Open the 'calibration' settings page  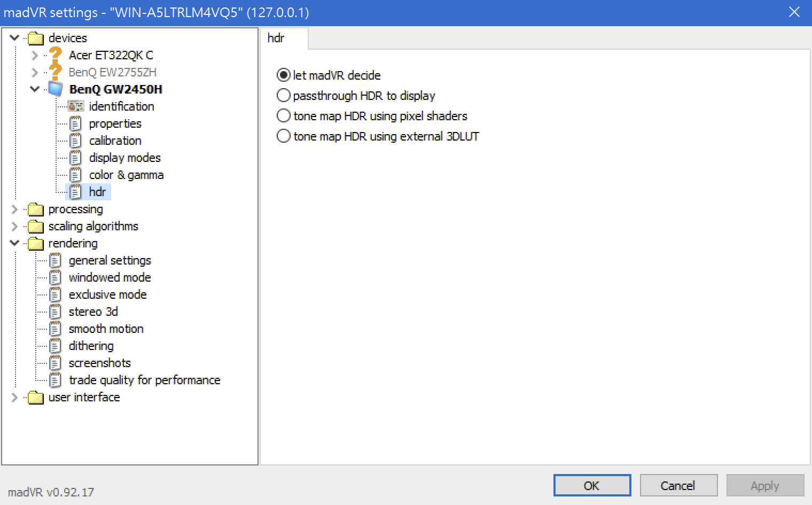(x=115, y=141)
